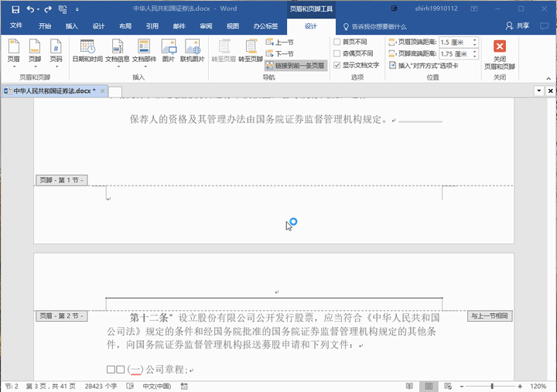Click account name shirh19910112
This screenshot has height=392, width=557.
coord(436,9)
